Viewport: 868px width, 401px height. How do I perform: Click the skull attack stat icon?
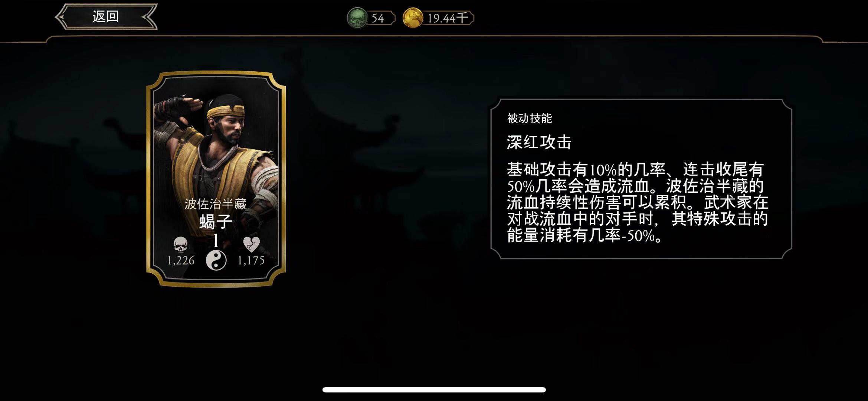[181, 245]
